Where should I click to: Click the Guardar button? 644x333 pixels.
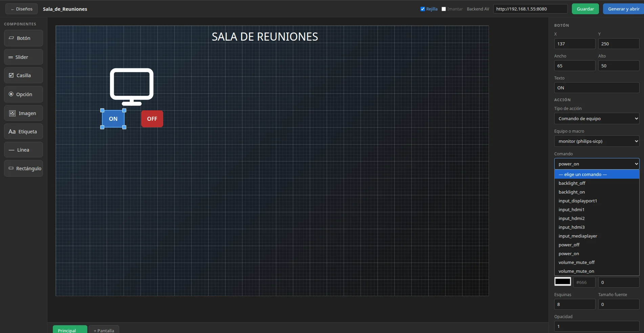(585, 9)
